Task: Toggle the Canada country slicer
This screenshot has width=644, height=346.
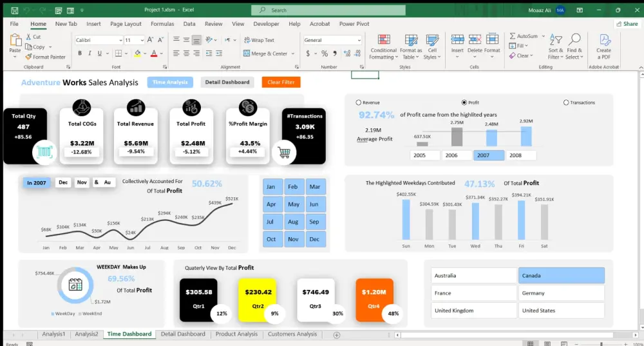Action: coord(562,276)
